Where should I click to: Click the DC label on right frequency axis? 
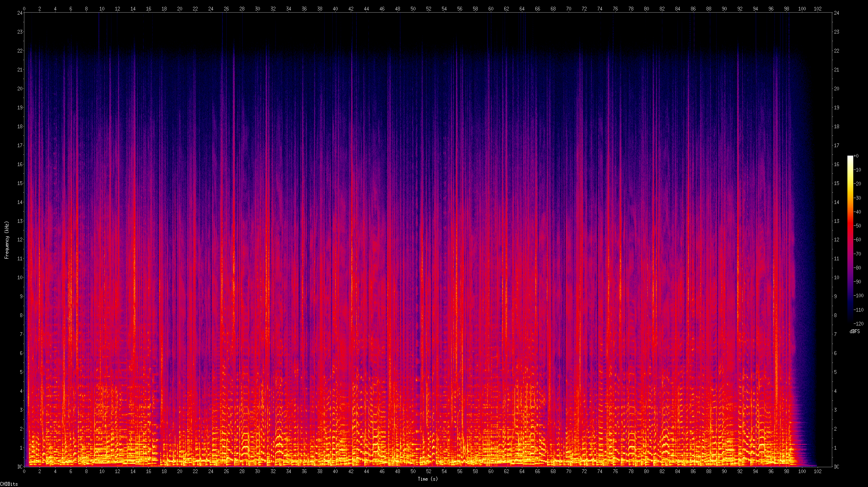point(836,466)
